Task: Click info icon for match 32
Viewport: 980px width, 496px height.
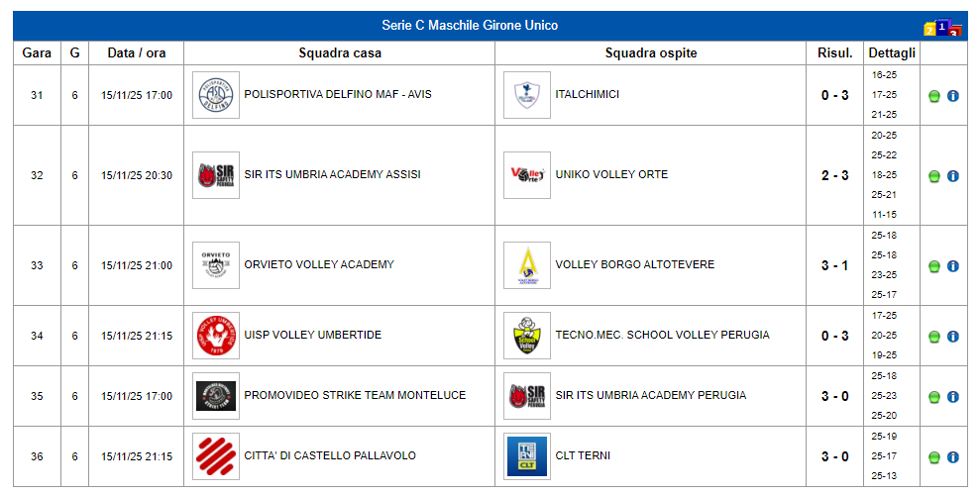Action: (953, 176)
